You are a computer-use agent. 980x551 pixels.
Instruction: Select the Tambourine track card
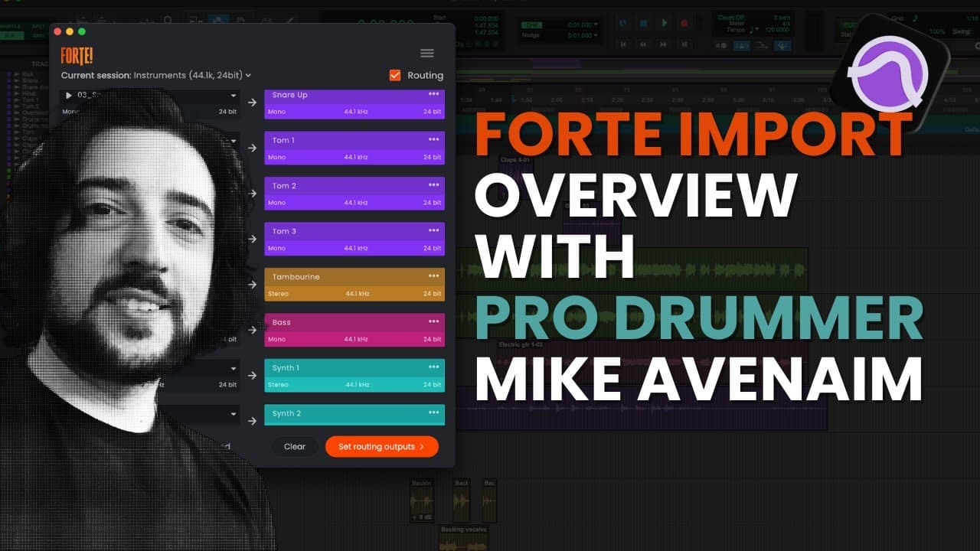[x=354, y=285]
